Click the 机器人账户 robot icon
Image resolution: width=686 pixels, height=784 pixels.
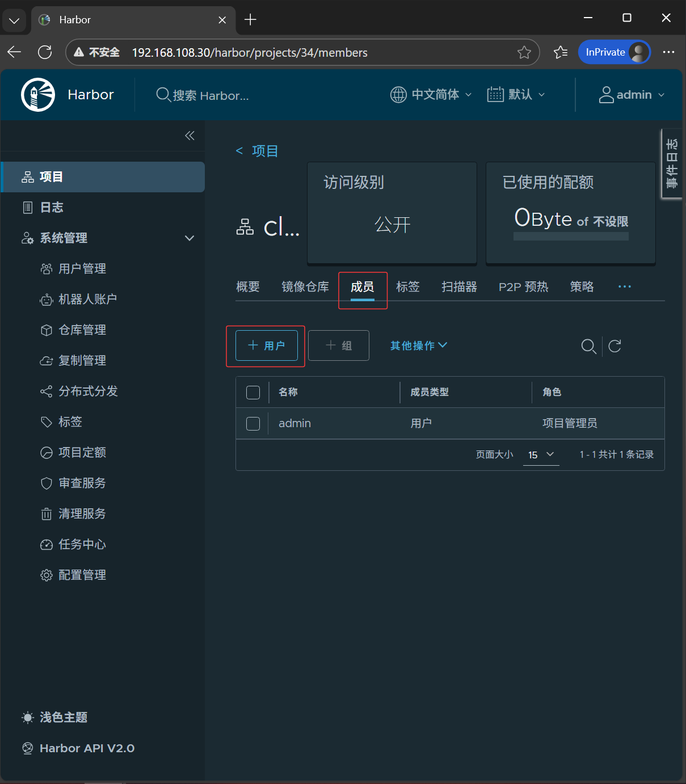pyautogui.click(x=47, y=300)
